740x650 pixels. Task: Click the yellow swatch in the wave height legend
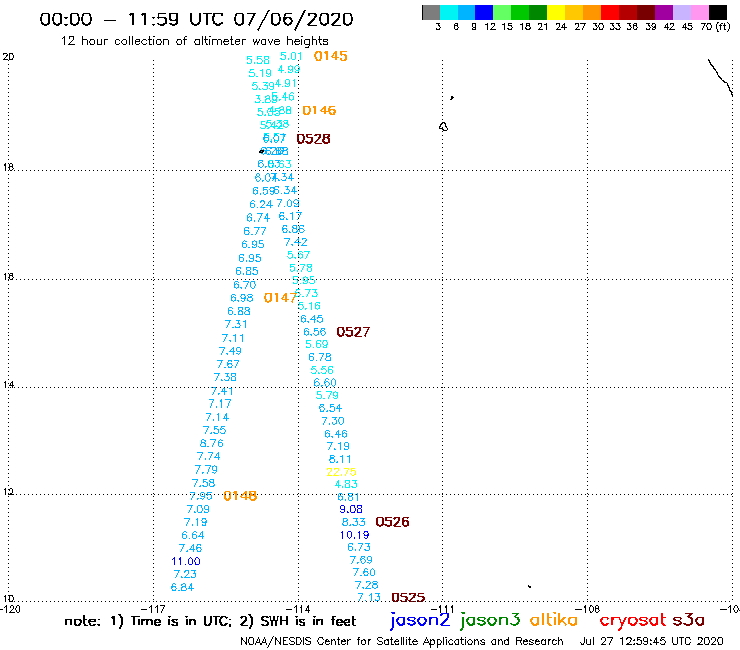[x=556, y=12]
